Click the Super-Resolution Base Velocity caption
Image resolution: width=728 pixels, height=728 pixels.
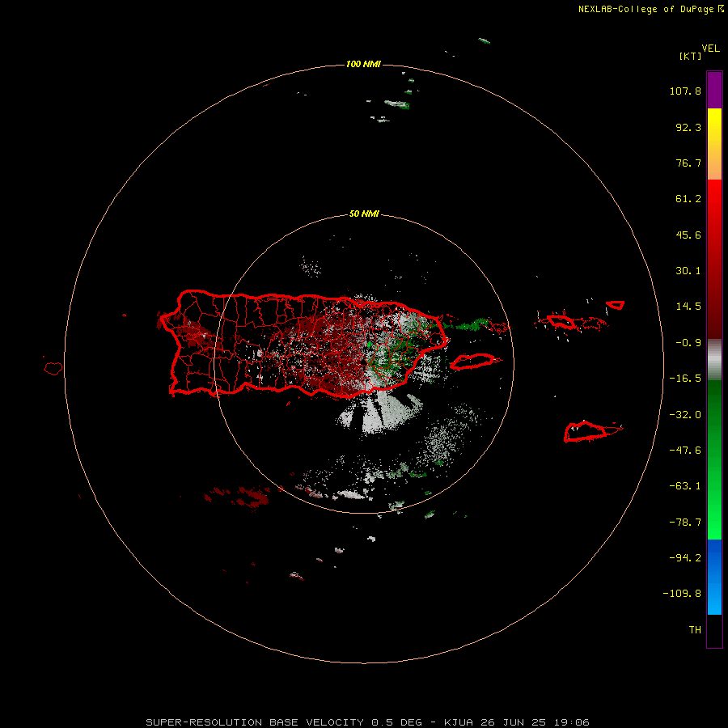click(368, 722)
